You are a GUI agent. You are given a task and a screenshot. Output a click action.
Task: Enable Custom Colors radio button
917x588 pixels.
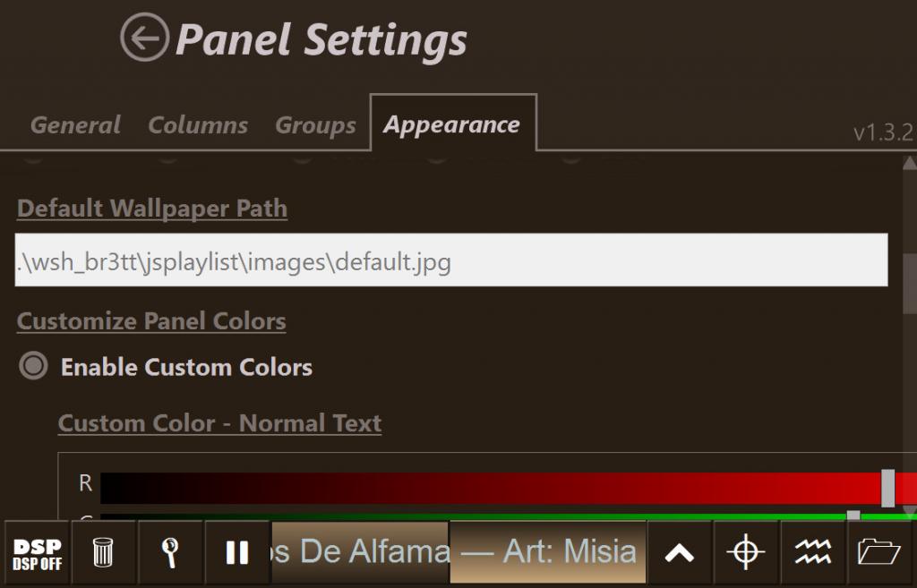34,366
